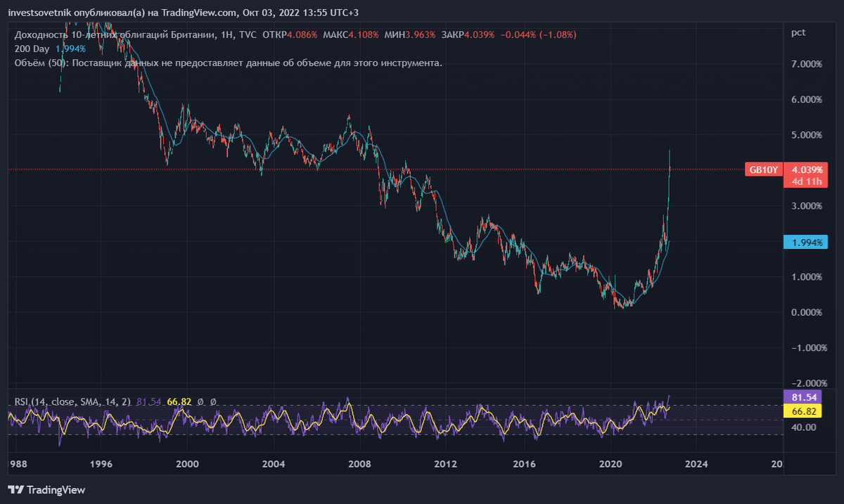Click the 0.000% price axis label
The image size is (844, 504).
pyautogui.click(x=806, y=312)
